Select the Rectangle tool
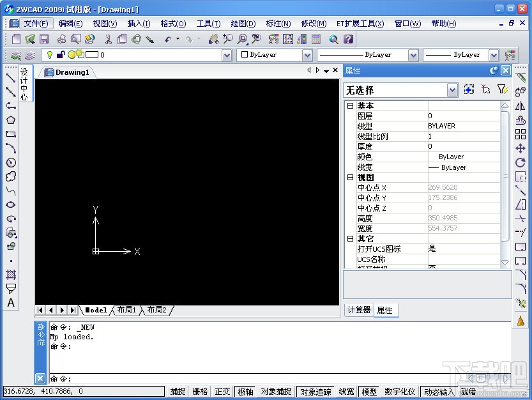Viewport: 532px width, 400px height. point(11,134)
